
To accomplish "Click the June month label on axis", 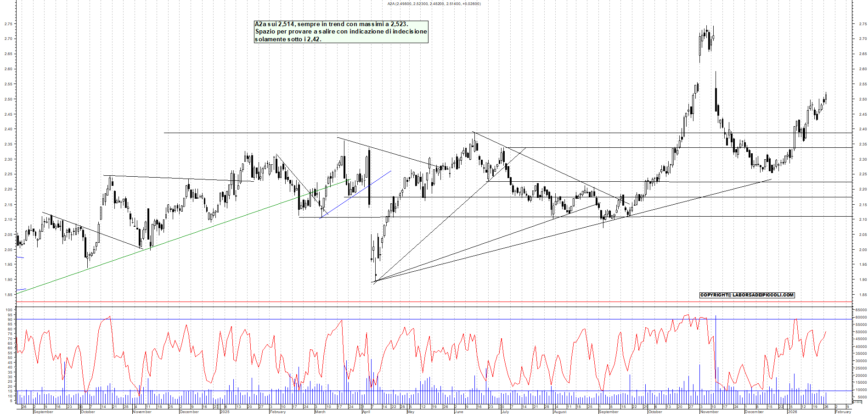I will [x=458, y=412].
